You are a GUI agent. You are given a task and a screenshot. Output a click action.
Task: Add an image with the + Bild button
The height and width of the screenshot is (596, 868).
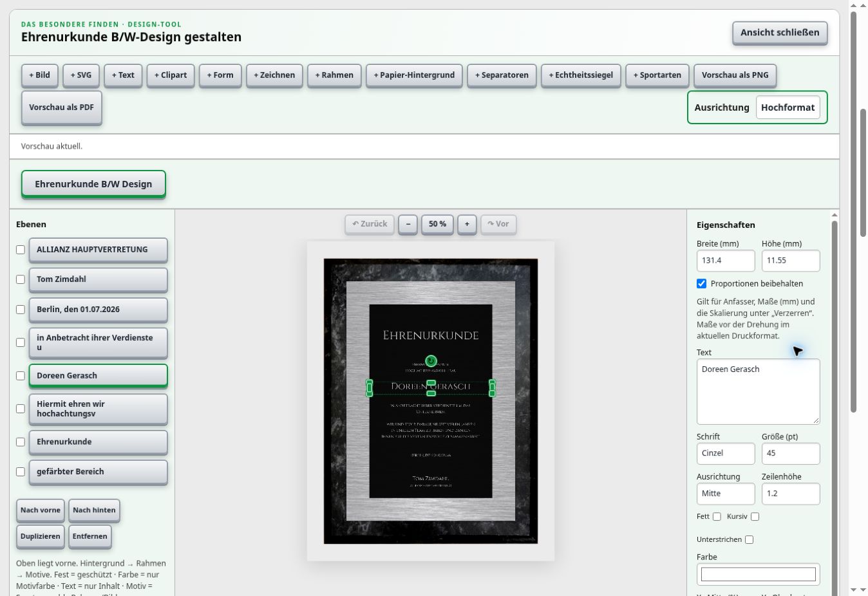click(40, 75)
